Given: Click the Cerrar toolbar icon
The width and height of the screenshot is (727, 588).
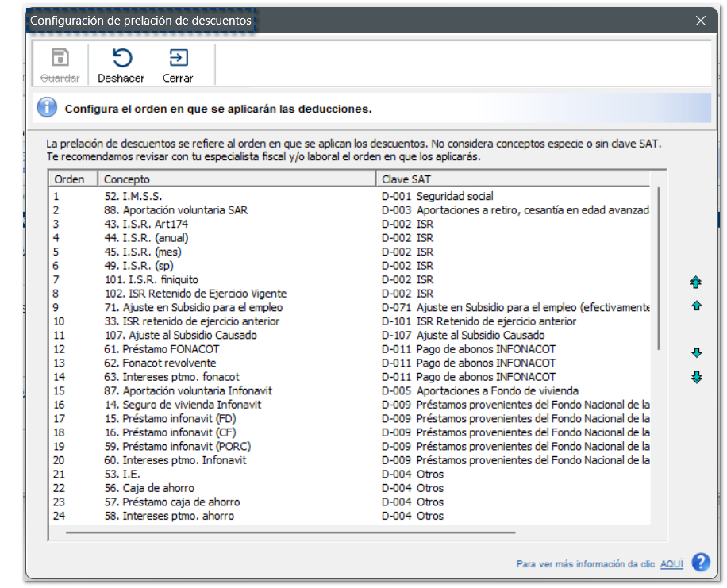Looking at the screenshot, I should [178, 58].
